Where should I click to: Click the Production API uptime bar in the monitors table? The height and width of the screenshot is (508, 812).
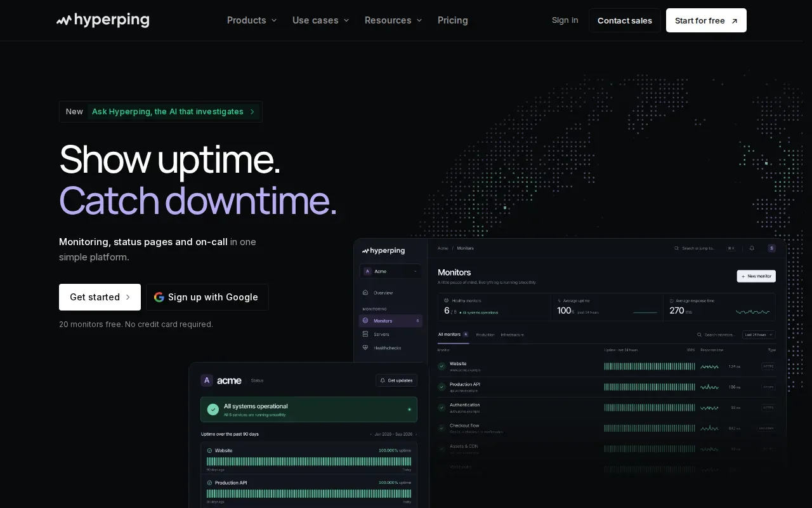[650, 387]
